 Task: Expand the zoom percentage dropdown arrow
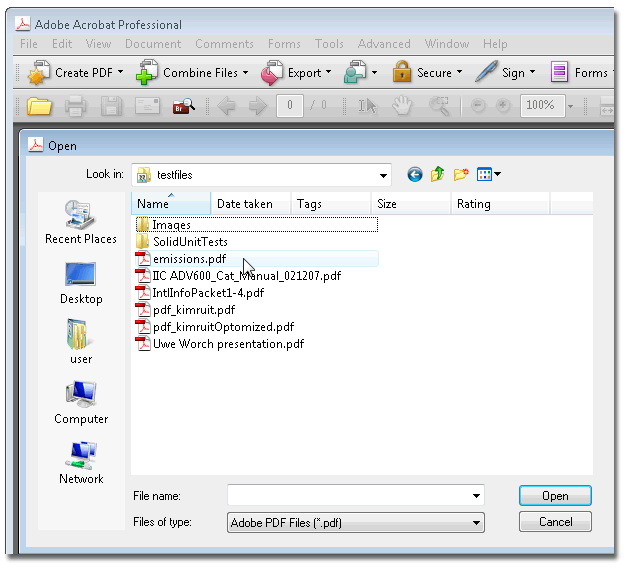pos(571,106)
